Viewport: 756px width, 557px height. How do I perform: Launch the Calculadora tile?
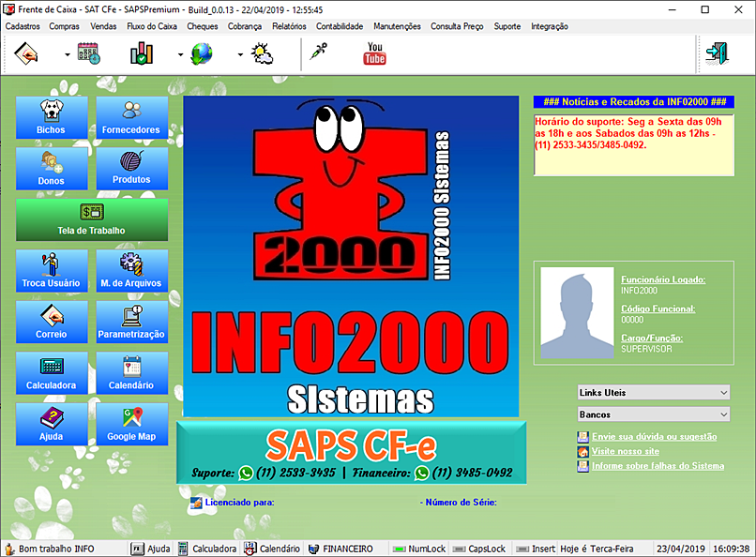52,373
